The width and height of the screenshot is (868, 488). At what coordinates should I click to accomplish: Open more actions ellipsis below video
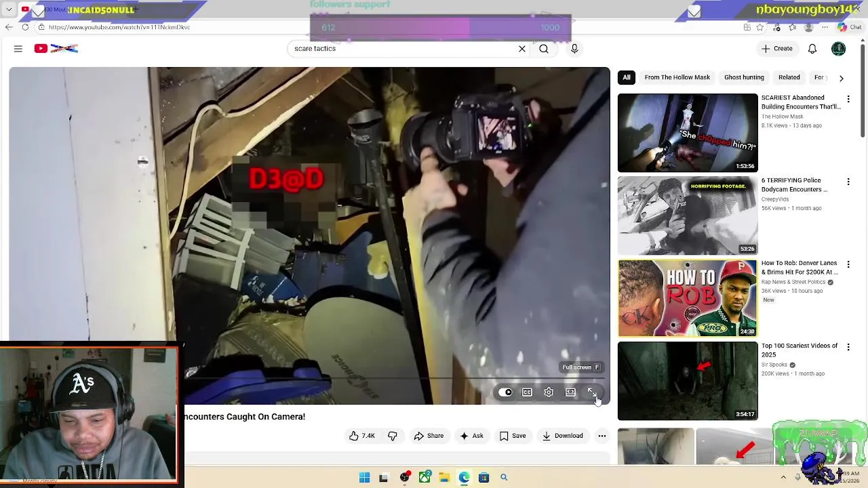click(x=602, y=436)
